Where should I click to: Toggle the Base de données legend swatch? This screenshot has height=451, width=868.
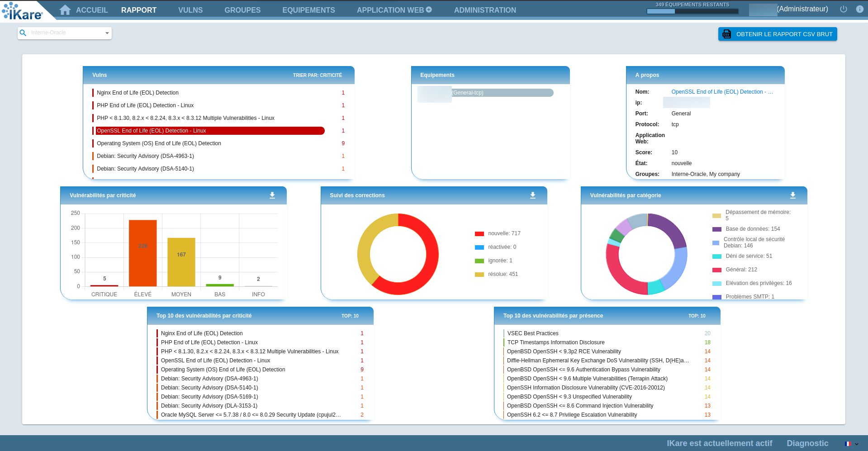[717, 229]
